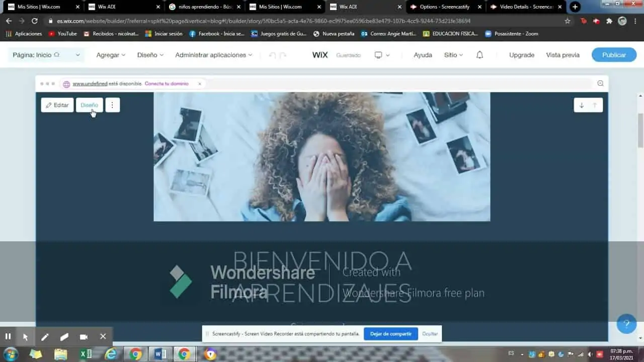Move section up with arrow

pos(595,105)
